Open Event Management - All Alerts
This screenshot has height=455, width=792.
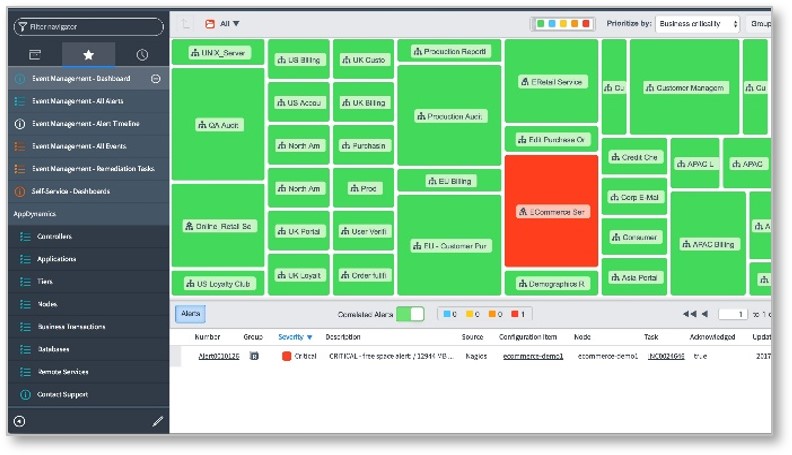[78, 101]
